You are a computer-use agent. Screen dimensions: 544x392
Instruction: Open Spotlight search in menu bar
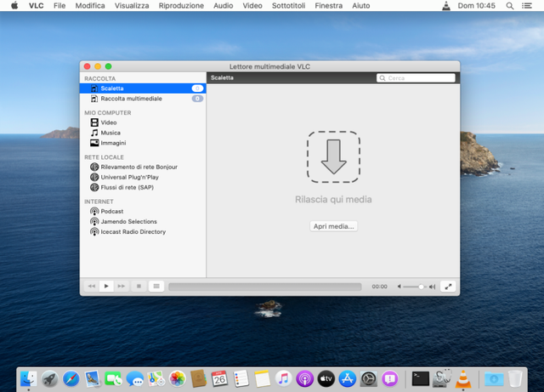(x=510, y=6)
